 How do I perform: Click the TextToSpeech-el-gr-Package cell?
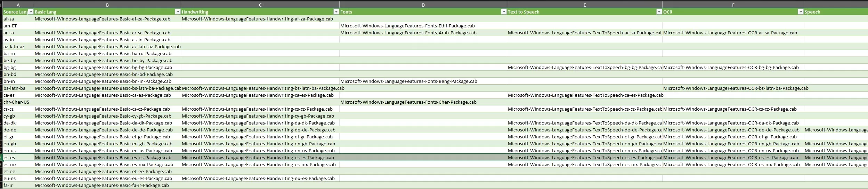click(x=585, y=137)
